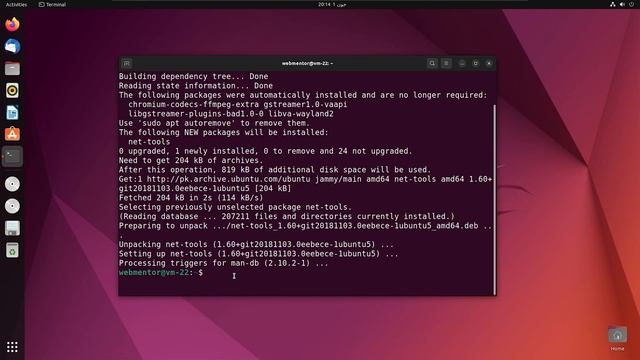Click 'chromium-codecs-ffmpeg-extra' package name

click(193, 104)
